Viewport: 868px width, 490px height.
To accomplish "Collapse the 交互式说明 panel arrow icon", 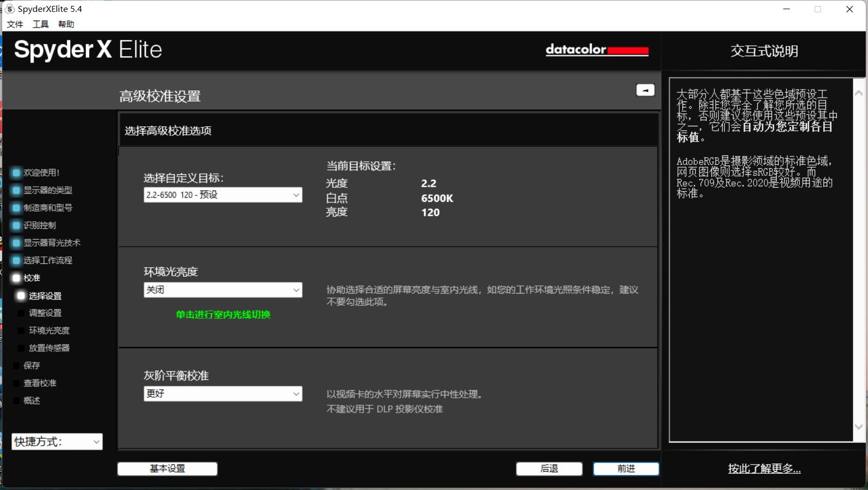I will click(x=646, y=90).
